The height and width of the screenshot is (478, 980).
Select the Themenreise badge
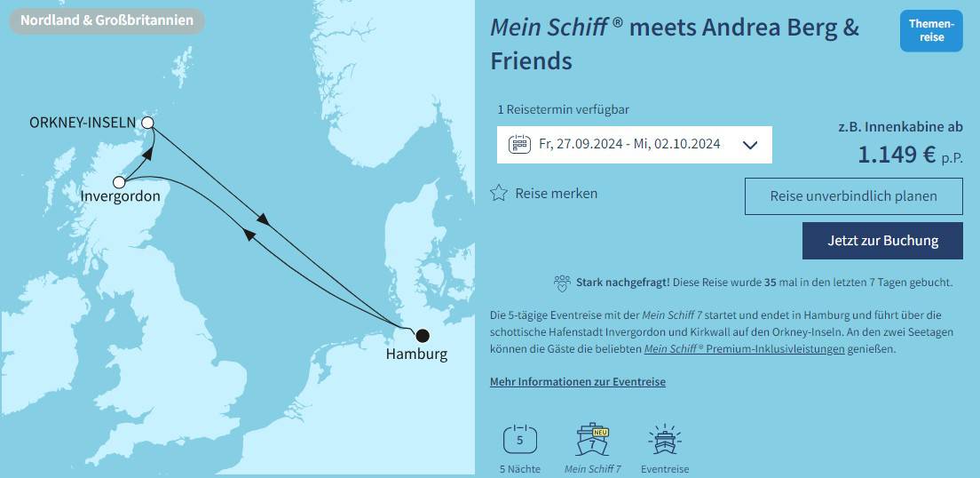pyautogui.click(x=932, y=31)
